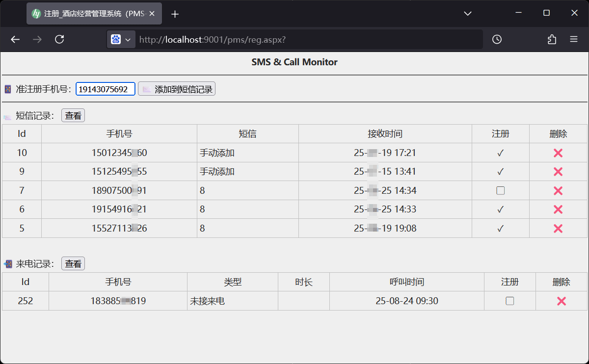Tick the register checkbox for call 252
589x364 pixels.
[x=509, y=301]
